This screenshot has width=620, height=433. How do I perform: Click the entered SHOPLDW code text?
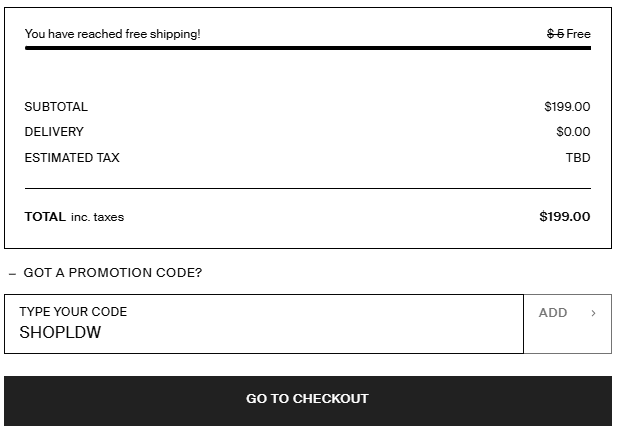coord(60,333)
